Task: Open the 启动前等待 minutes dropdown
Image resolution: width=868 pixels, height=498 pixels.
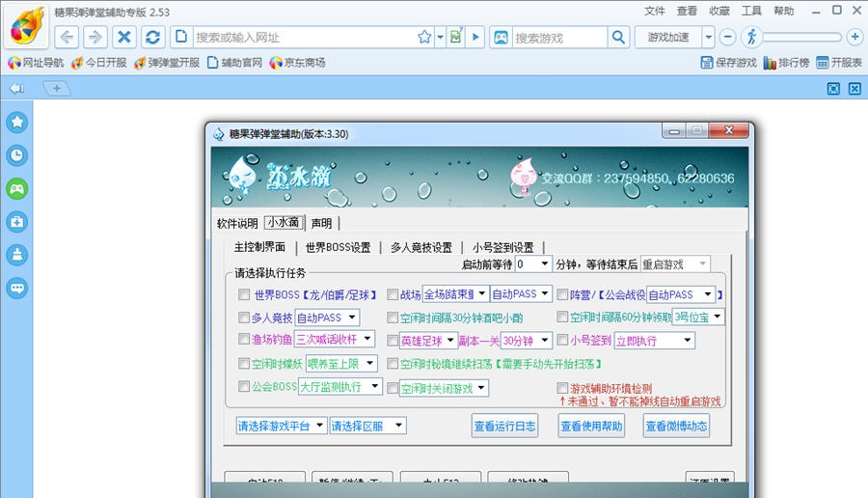Action: coord(533,264)
